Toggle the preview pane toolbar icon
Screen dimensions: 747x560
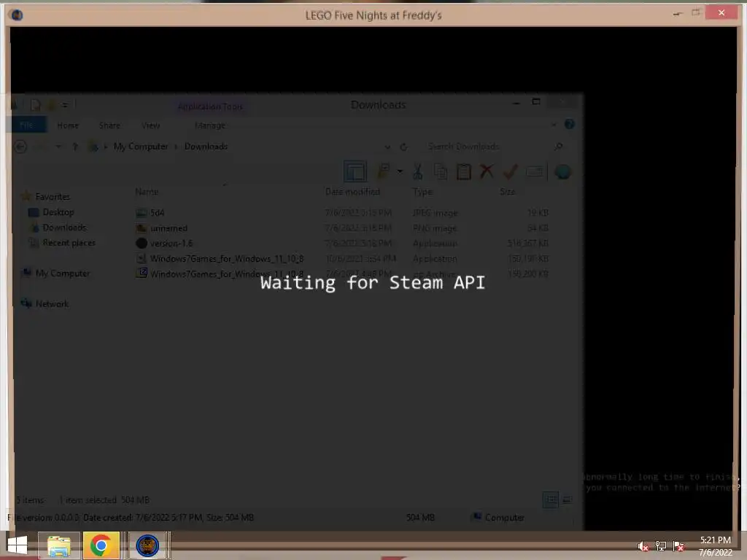(x=355, y=171)
